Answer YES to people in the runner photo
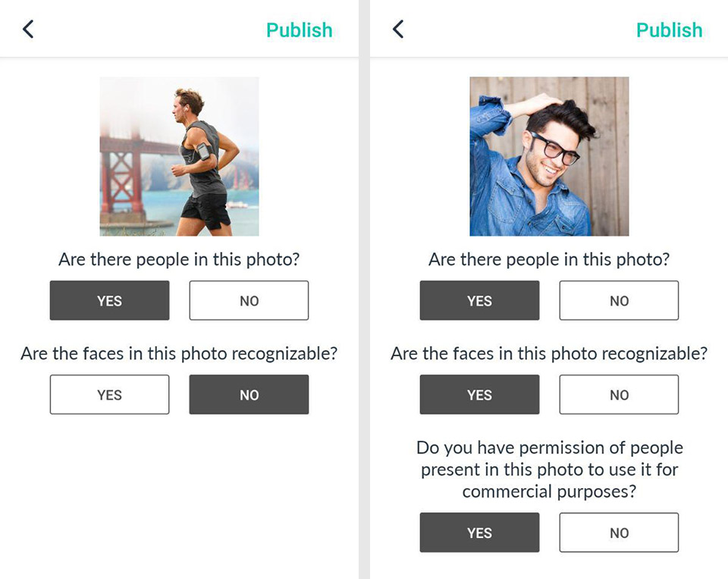Viewport: 728px width, 579px height. click(109, 301)
